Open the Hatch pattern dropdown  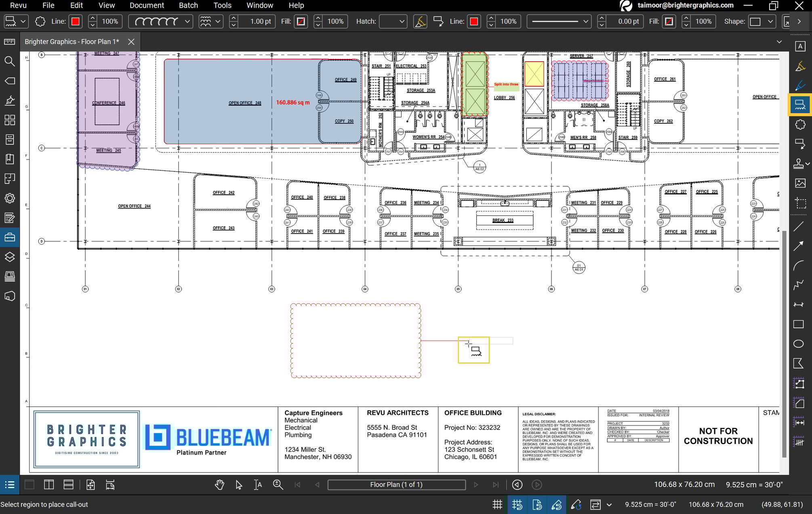point(393,21)
